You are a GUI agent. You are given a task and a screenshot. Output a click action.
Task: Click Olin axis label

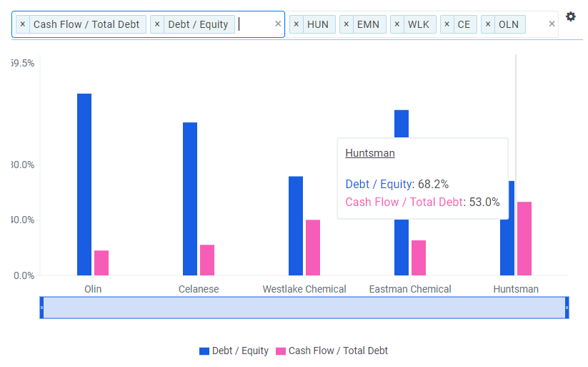point(93,289)
